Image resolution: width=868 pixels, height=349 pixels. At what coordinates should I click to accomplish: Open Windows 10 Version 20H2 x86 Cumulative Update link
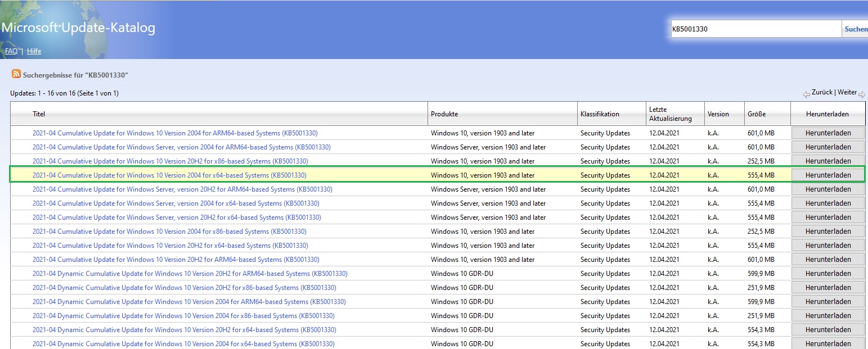(170, 161)
